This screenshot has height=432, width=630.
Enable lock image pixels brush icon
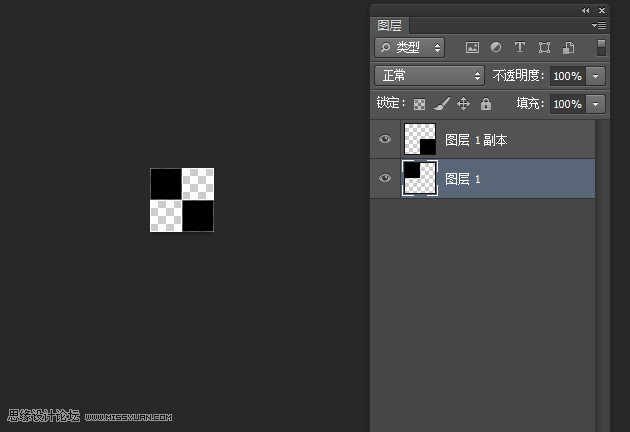click(x=442, y=104)
